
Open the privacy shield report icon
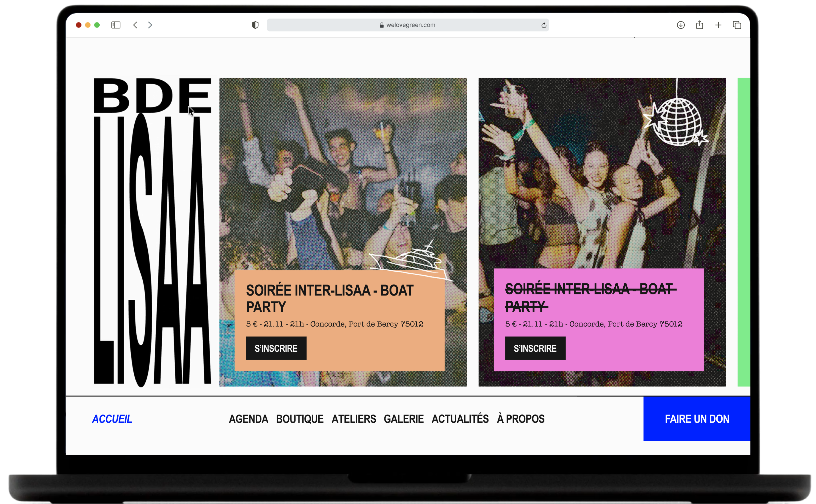click(x=255, y=25)
